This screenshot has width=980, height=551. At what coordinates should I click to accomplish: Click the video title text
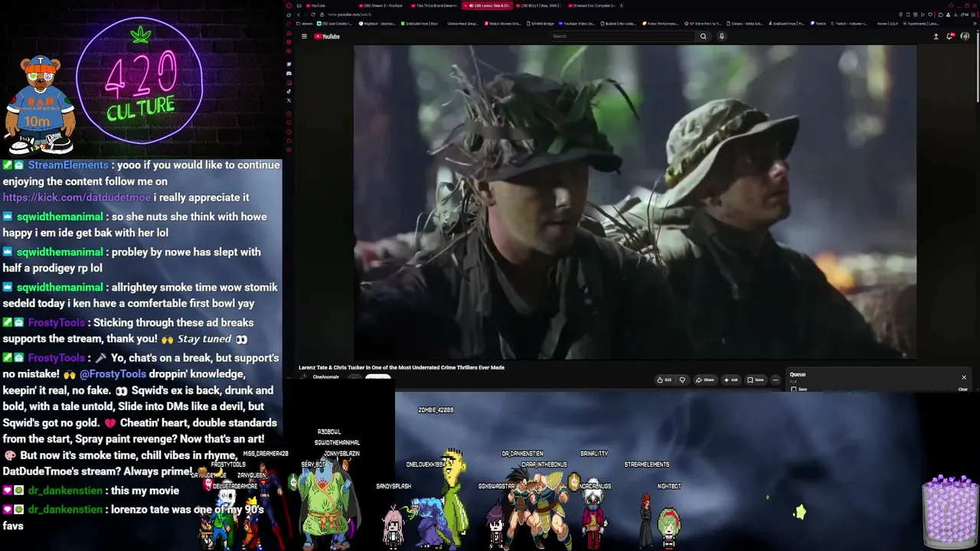(401, 367)
